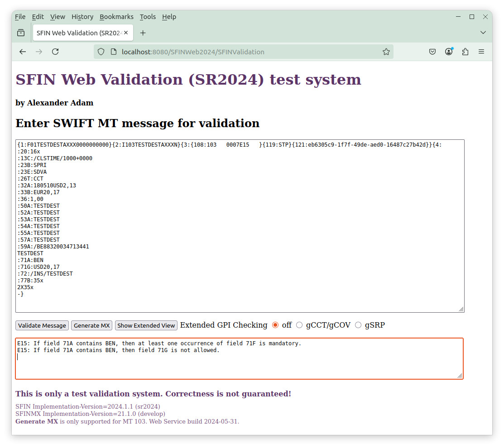Open the View menu
The width and height of the screenshot is (504, 448).
[x=58, y=17]
